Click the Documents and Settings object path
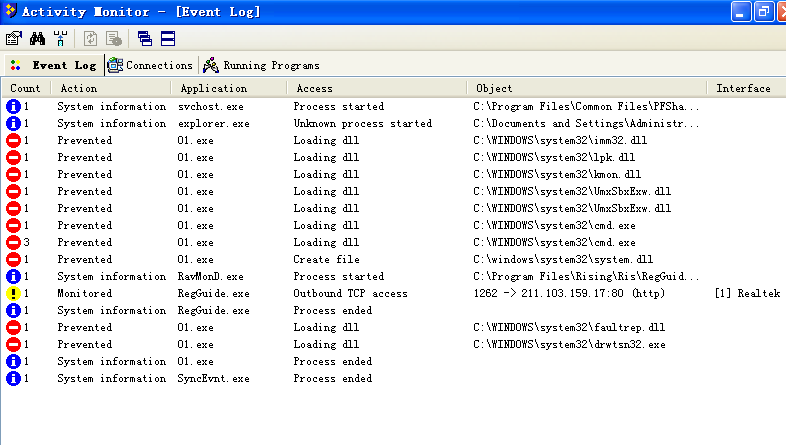Image resolution: width=786 pixels, height=445 pixels. pos(586,123)
